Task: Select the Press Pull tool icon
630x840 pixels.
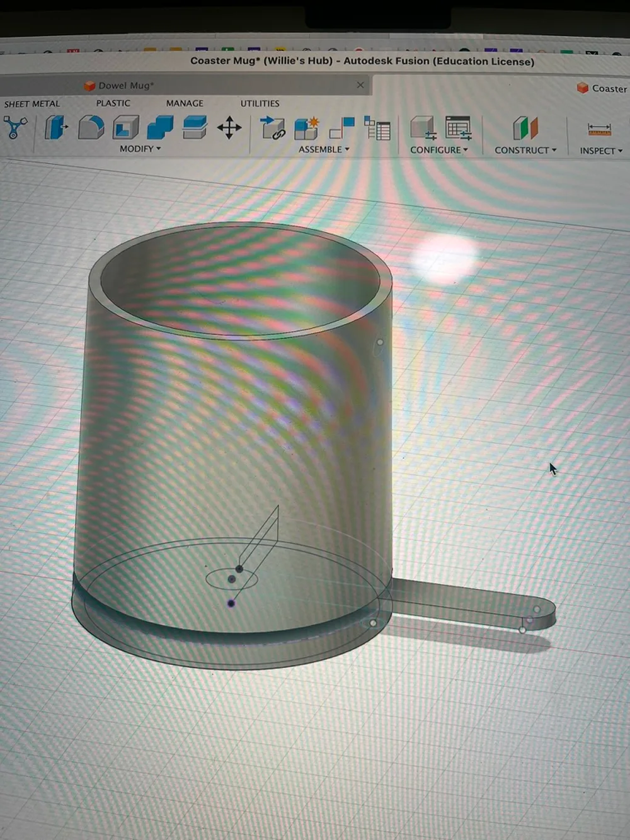Action: tap(56, 128)
